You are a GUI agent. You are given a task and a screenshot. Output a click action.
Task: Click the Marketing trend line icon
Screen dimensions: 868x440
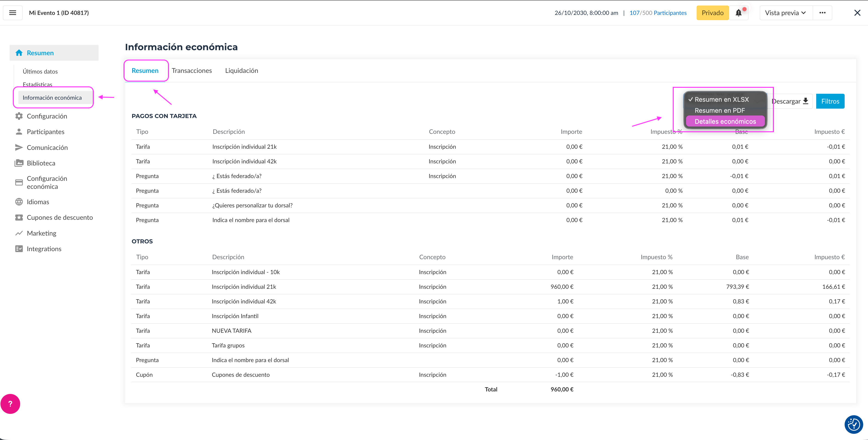(x=19, y=233)
